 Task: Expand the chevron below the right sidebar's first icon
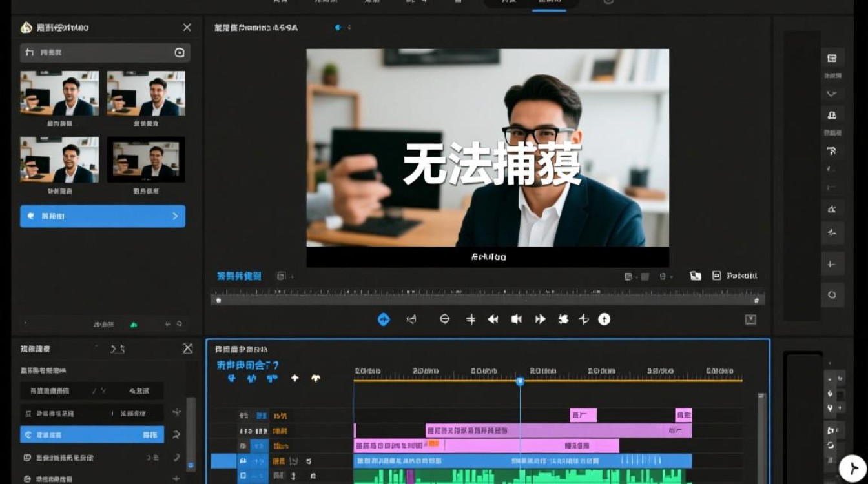[833, 94]
